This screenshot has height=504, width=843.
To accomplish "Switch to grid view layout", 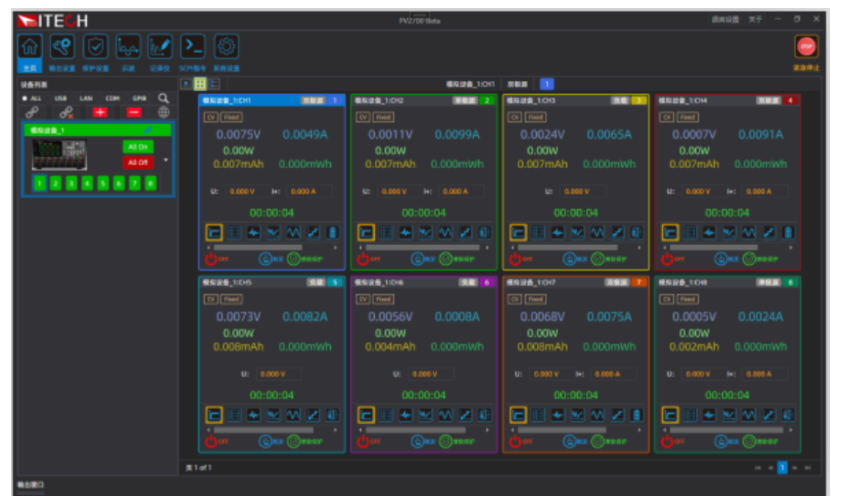I will click(200, 84).
